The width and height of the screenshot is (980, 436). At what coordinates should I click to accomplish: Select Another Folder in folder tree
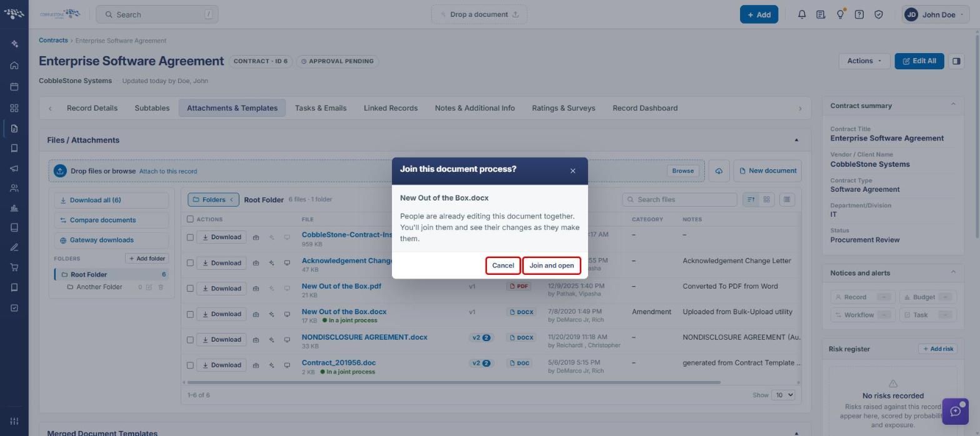[99, 287]
